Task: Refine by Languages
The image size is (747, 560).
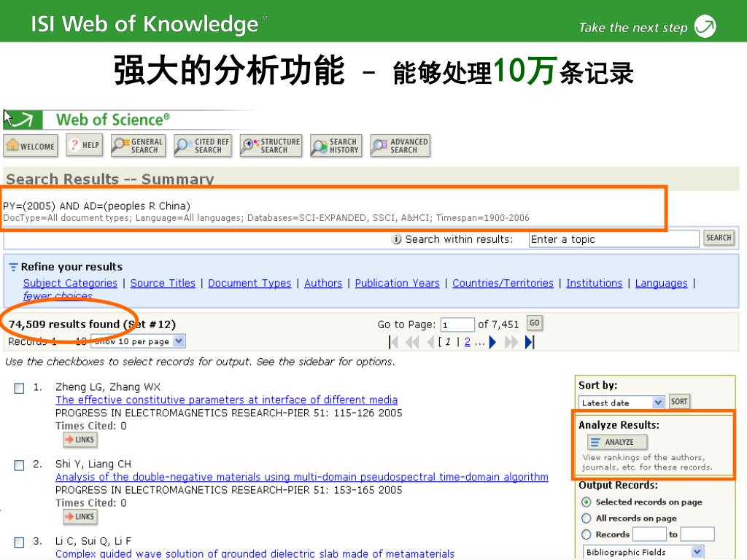Action: click(x=661, y=283)
